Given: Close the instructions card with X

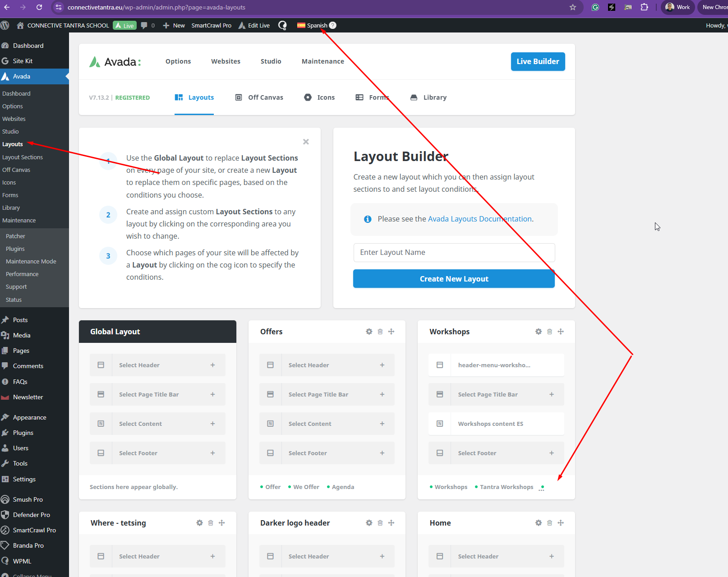Looking at the screenshot, I should (306, 142).
